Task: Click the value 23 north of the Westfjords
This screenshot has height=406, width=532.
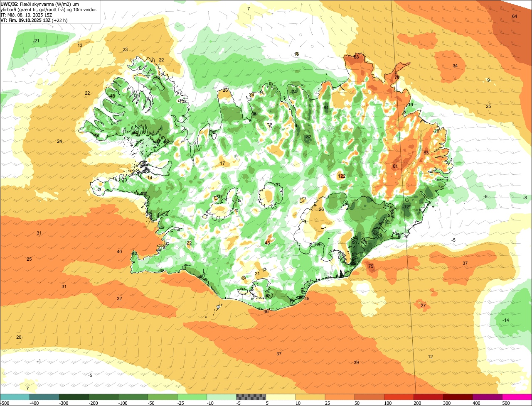Action: [x=125, y=49]
